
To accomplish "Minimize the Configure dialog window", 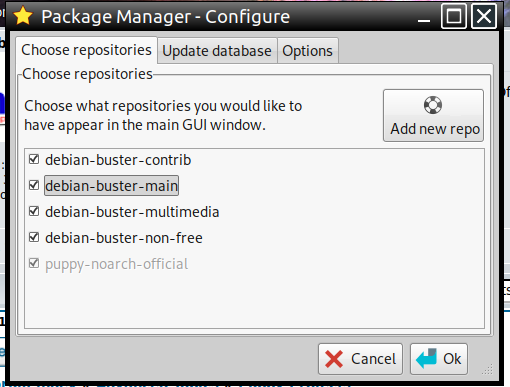I will tap(424, 17).
